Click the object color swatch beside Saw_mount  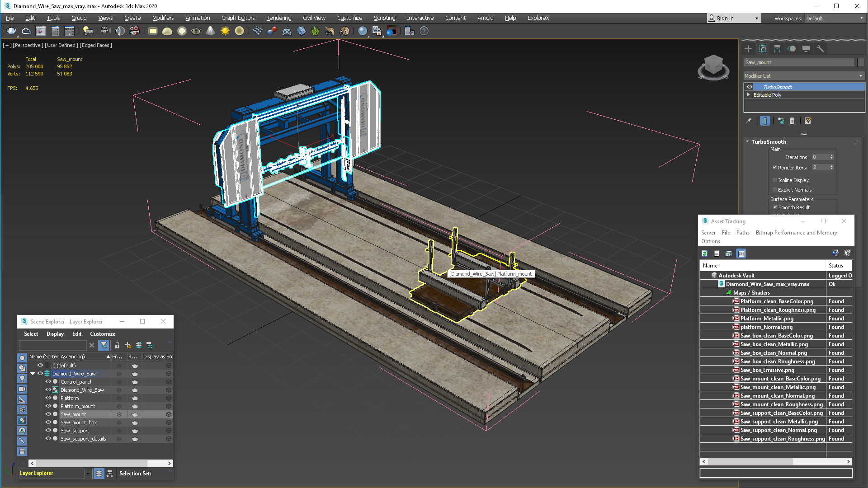tap(861, 63)
